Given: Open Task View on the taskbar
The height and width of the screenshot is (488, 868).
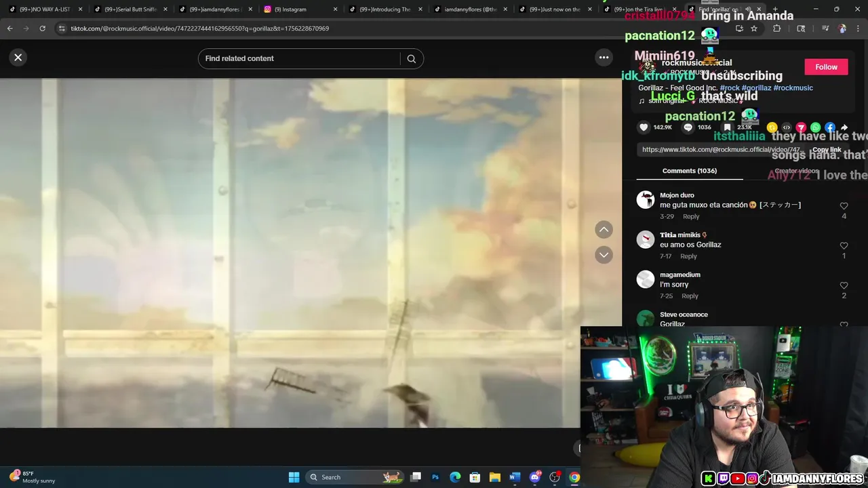Looking at the screenshot, I should [x=416, y=477].
